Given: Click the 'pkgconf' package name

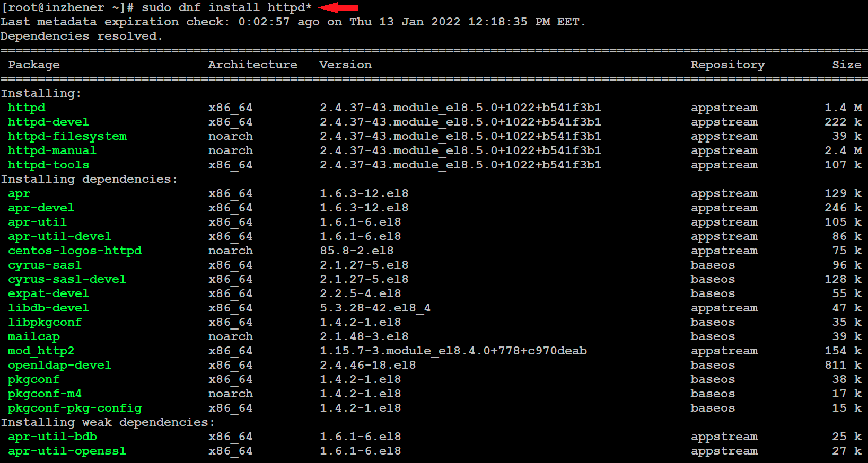Looking at the screenshot, I should tap(33, 379).
